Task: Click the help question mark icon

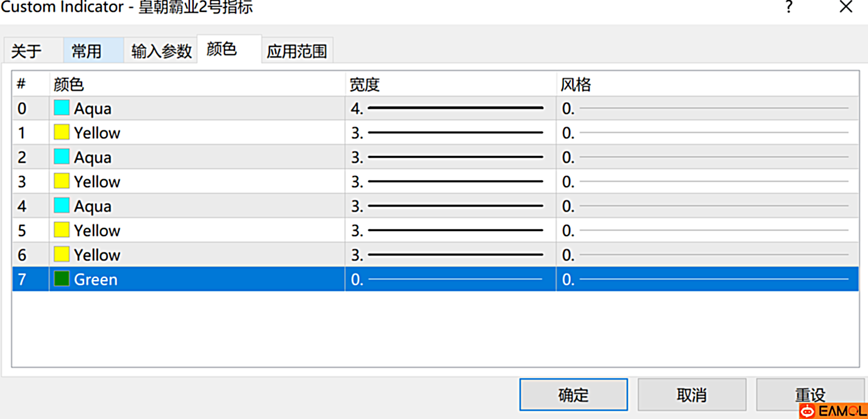Action: click(x=788, y=8)
